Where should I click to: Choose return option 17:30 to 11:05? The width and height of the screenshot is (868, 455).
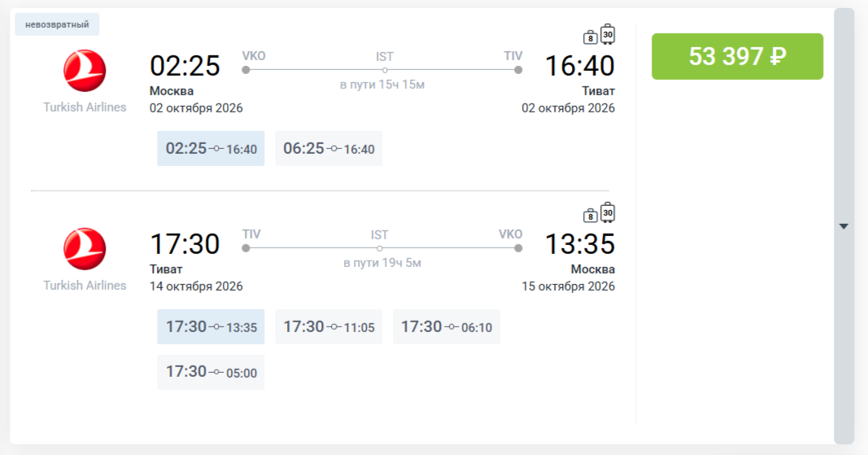coord(329,327)
